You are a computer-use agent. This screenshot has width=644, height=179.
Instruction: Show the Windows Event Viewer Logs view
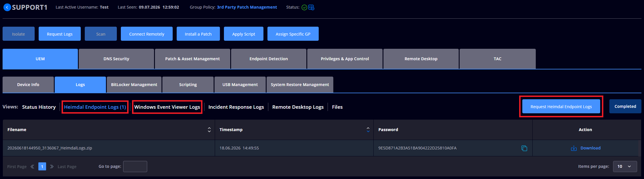[167, 107]
